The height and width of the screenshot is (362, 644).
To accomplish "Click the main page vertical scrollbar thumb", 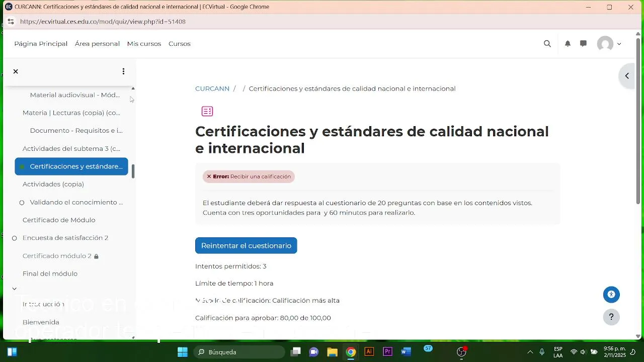I will pos(638,121).
